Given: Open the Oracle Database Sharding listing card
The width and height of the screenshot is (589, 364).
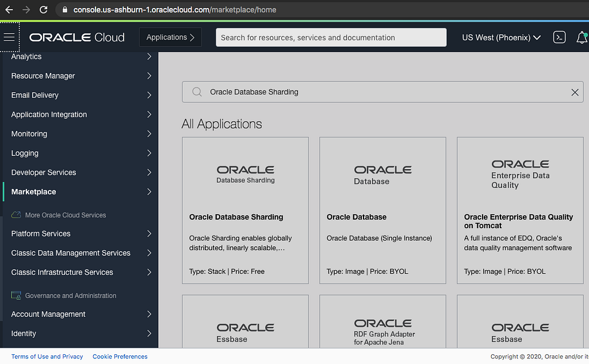Looking at the screenshot, I should (x=245, y=210).
